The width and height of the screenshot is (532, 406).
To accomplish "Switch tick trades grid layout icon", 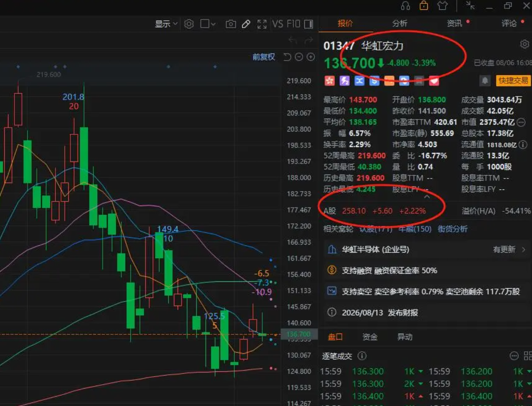I will point(528,356).
